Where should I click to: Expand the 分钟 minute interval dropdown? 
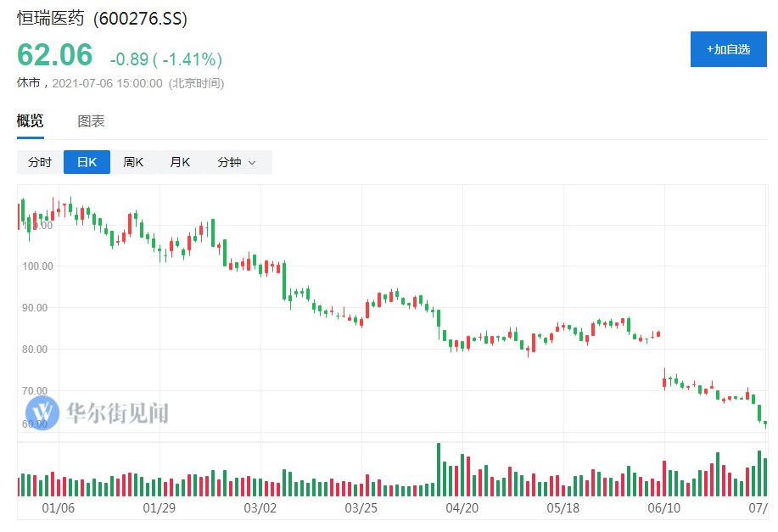click(236, 162)
